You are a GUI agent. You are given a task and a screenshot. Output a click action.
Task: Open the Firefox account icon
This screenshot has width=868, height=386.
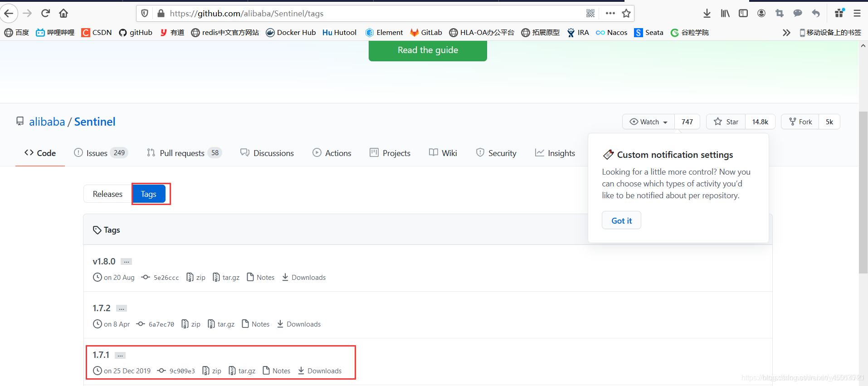point(761,14)
